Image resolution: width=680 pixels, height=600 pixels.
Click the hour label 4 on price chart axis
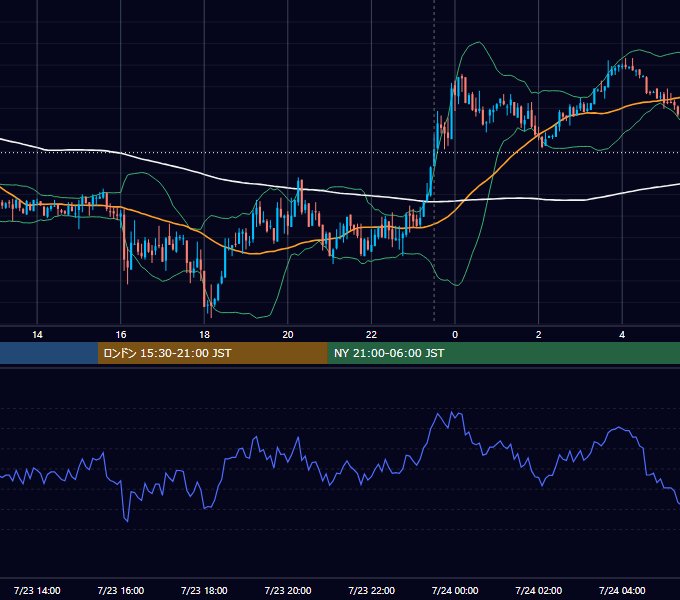[622, 335]
